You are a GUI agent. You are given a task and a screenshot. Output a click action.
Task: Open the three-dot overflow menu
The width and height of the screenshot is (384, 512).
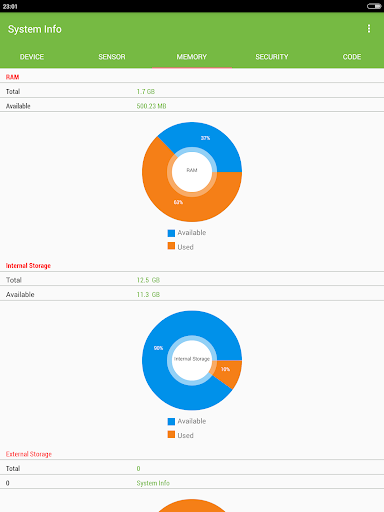(369, 29)
